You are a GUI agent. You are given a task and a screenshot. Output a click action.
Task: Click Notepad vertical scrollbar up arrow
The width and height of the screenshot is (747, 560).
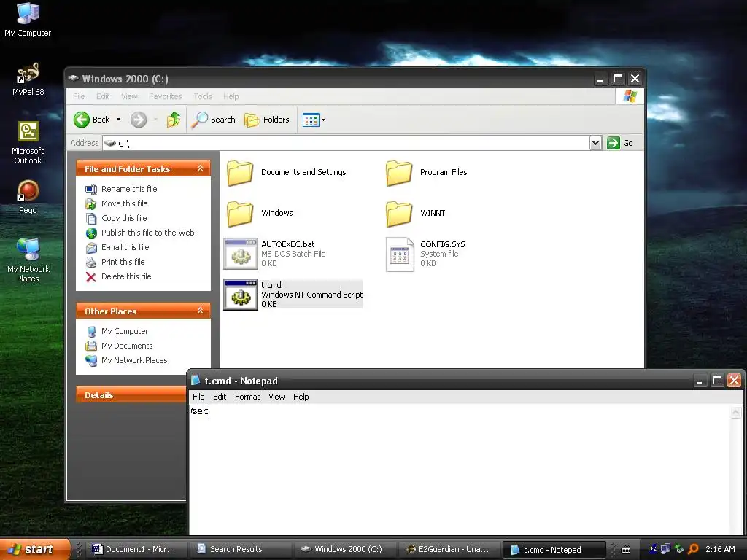[x=735, y=413]
